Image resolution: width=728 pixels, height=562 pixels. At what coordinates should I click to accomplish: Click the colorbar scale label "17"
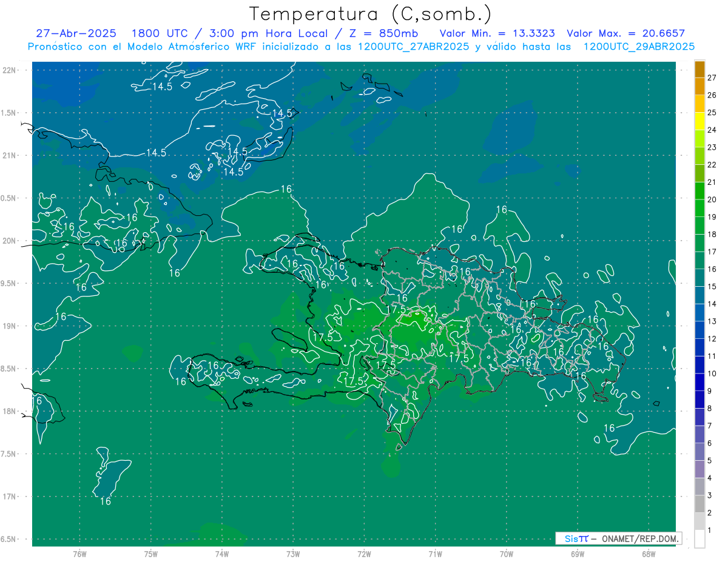tap(712, 252)
